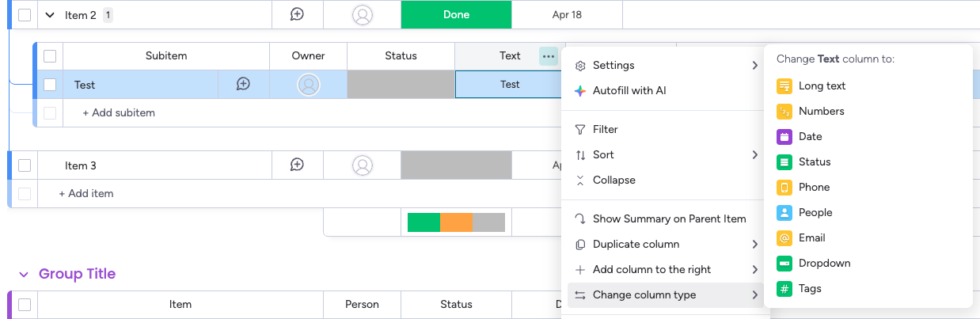Click the Item 3 person avatar
The image size is (980, 319).
coord(363,165)
